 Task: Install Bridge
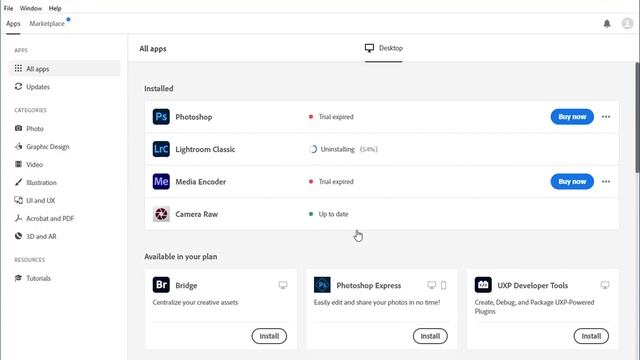pos(269,336)
